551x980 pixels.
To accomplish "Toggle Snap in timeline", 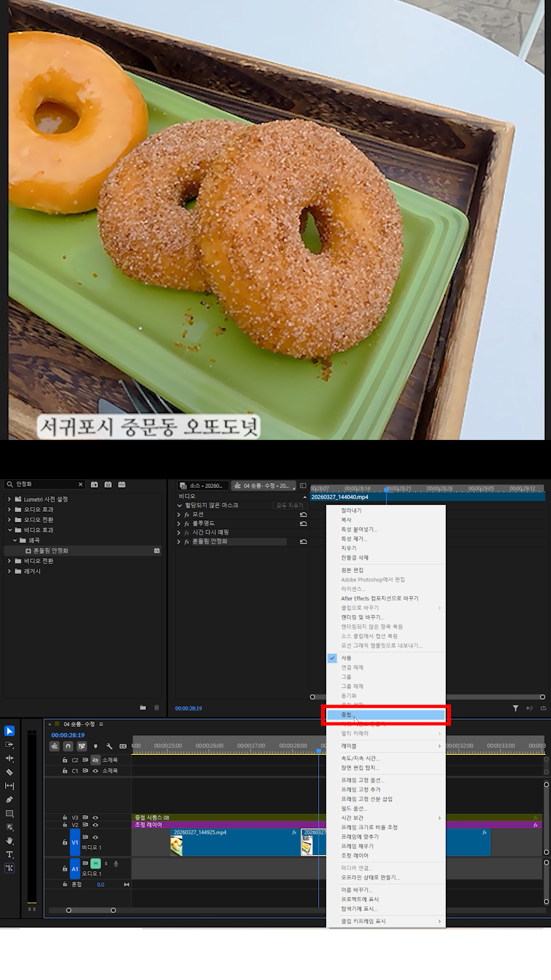I will point(68,746).
